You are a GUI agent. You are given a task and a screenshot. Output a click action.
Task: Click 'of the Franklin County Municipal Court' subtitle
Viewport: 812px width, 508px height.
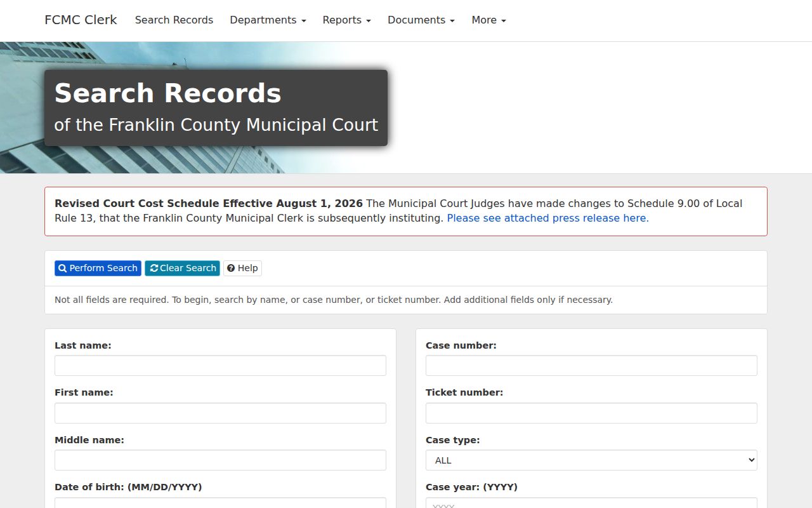coord(216,124)
